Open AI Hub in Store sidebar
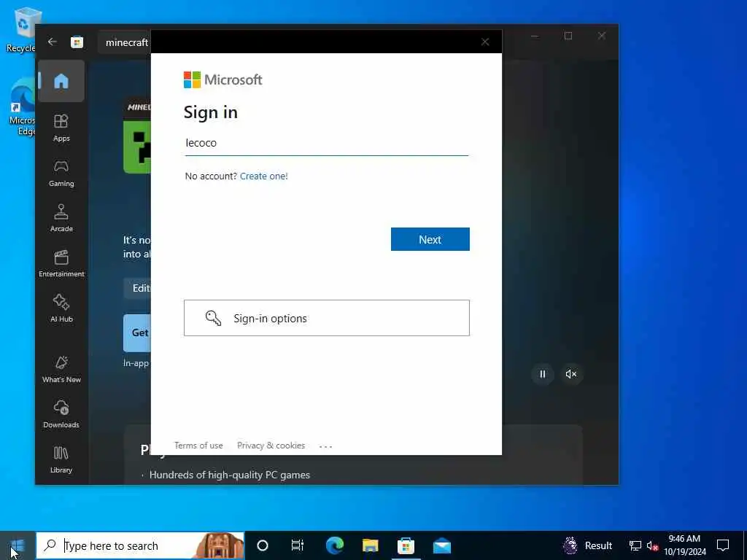Screen dimensions: 747x560 (61, 308)
